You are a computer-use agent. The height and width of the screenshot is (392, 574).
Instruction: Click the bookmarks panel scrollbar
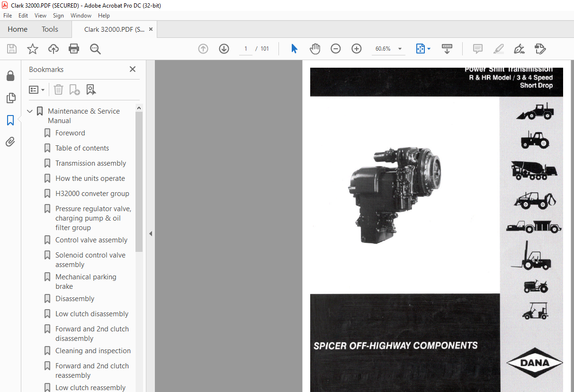coord(139,182)
